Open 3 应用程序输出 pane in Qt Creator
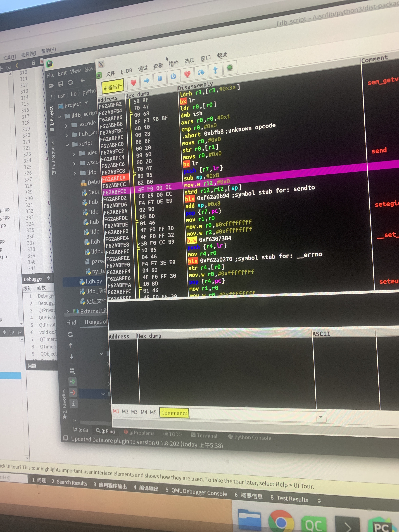Screen dimensions: 399x532 (110, 486)
